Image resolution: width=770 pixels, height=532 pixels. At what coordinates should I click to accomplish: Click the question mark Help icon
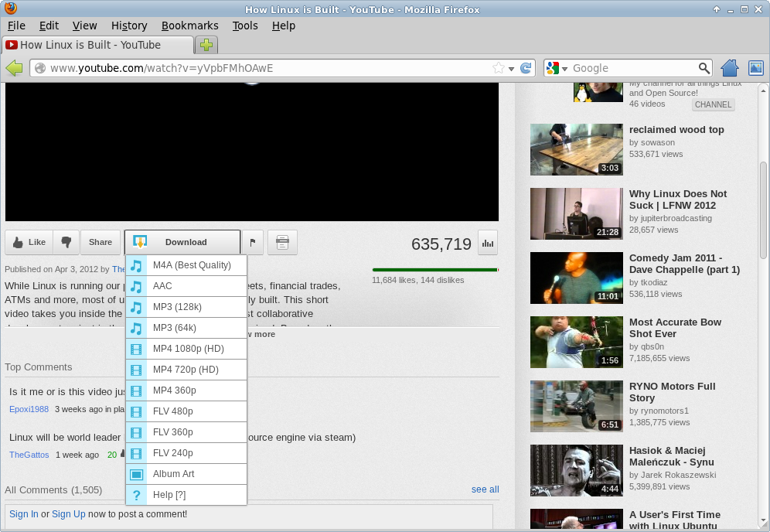(x=137, y=495)
